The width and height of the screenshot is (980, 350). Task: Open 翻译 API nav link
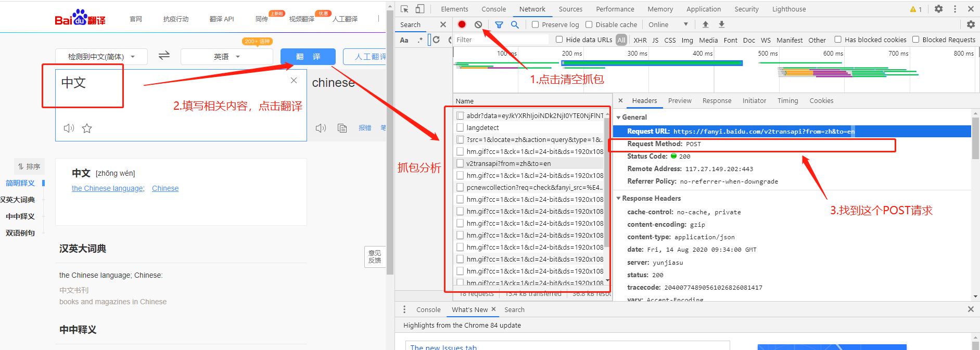(222, 19)
